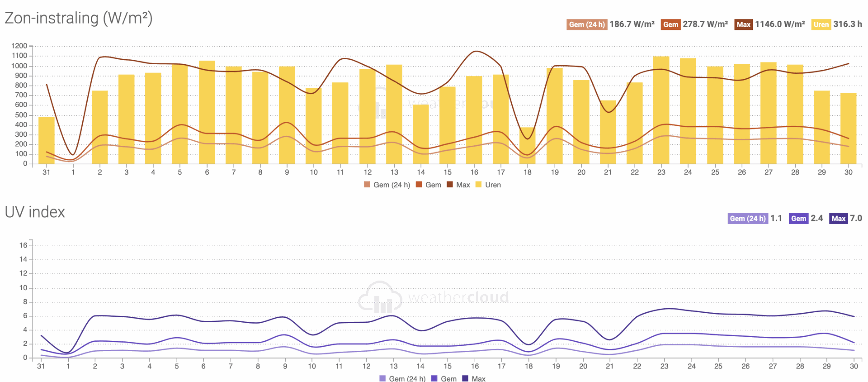Click the yellow Uren legend color swatch

coord(478,185)
